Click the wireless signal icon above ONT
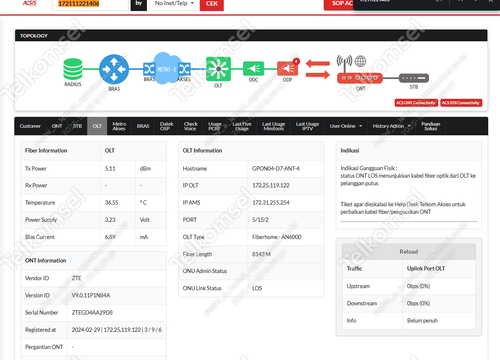This screenshot has height=360, width=500. point(344,61)
